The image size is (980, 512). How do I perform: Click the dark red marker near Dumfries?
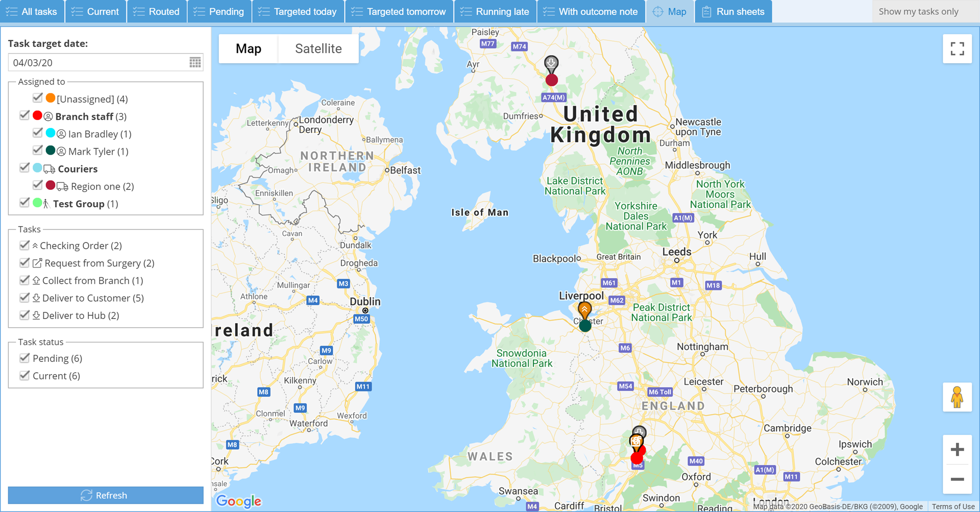551,80
